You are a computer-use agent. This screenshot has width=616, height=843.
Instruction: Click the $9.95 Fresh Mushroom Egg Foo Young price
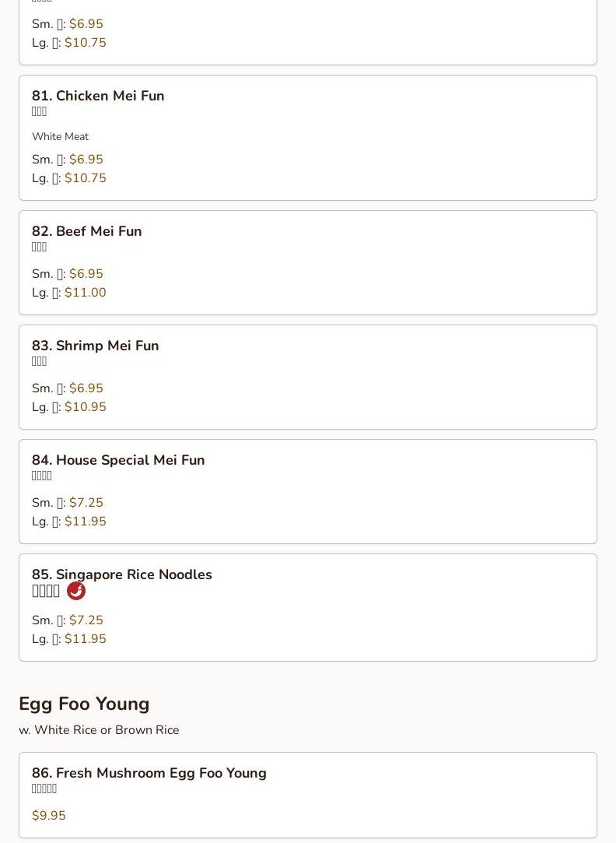(49, 816)
